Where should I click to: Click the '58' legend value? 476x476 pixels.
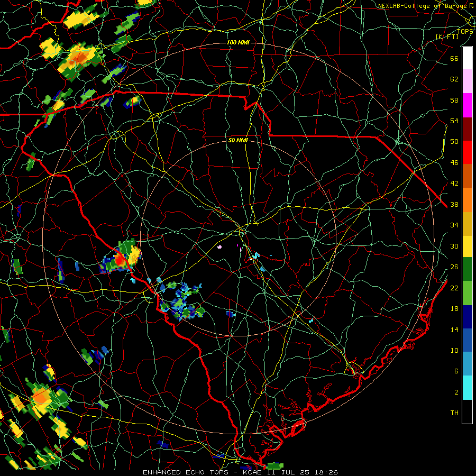pyautogui.click(x=454, y=100)
